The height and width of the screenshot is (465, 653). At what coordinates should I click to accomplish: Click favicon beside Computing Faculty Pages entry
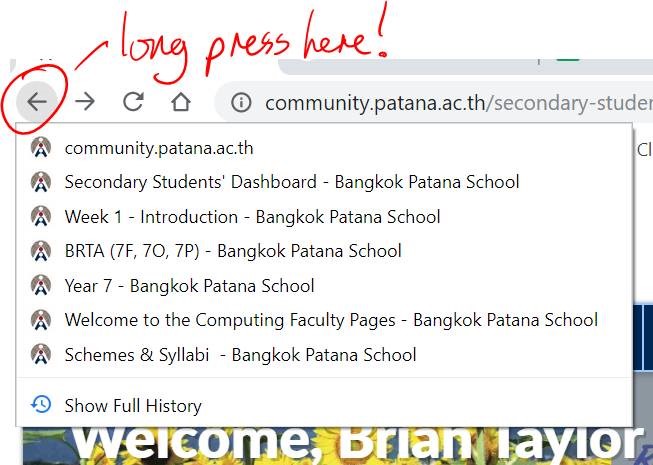coord(41,319)
